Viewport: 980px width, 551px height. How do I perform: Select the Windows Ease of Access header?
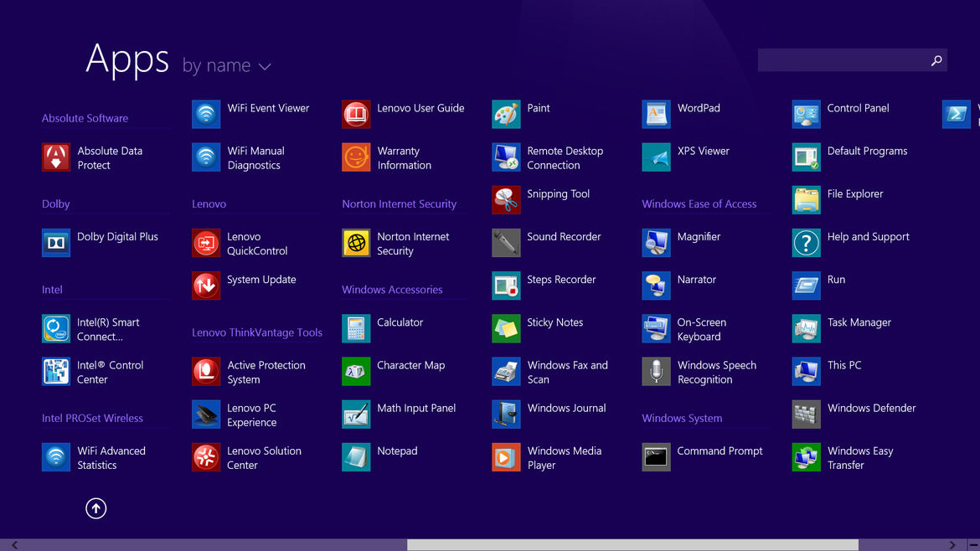coord(699,203)
